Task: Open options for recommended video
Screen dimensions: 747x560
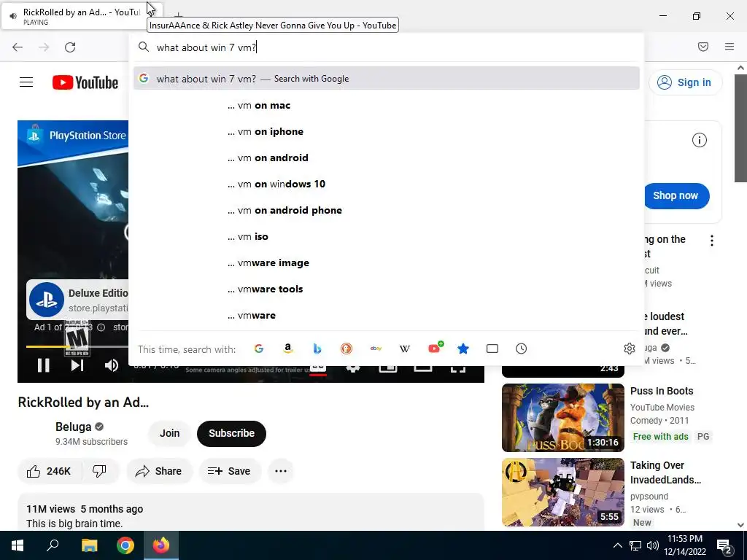Action: [712, 241]
